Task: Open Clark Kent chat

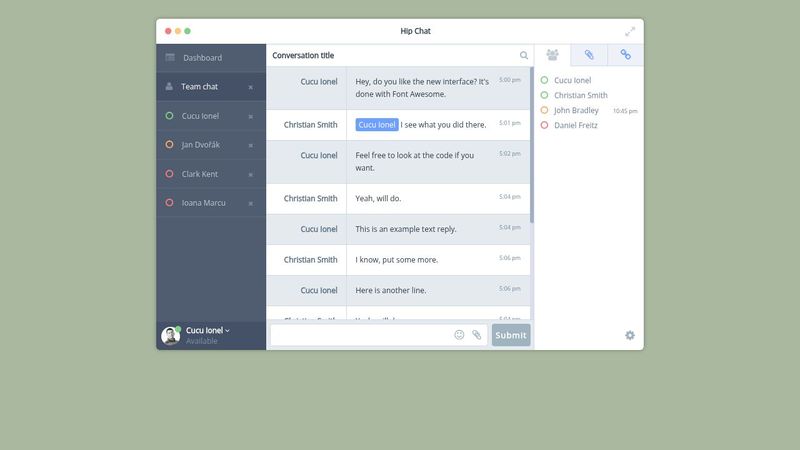Action: pos(211,174)
